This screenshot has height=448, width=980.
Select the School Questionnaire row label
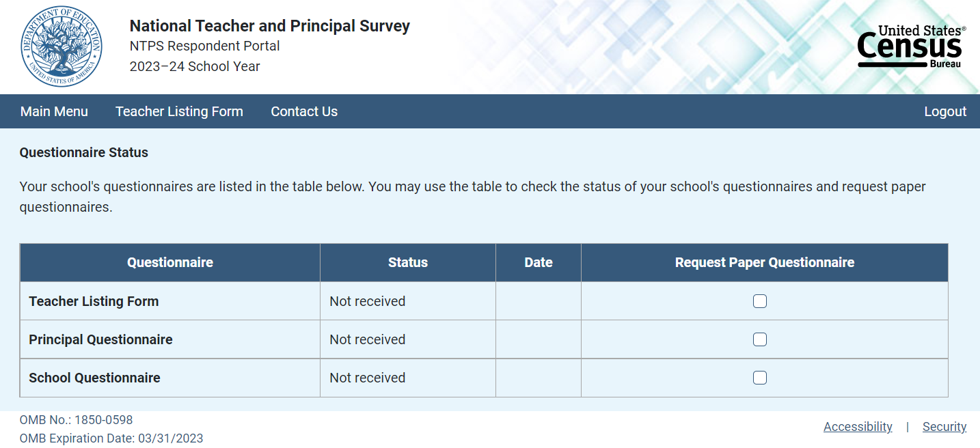click(94, 378)
